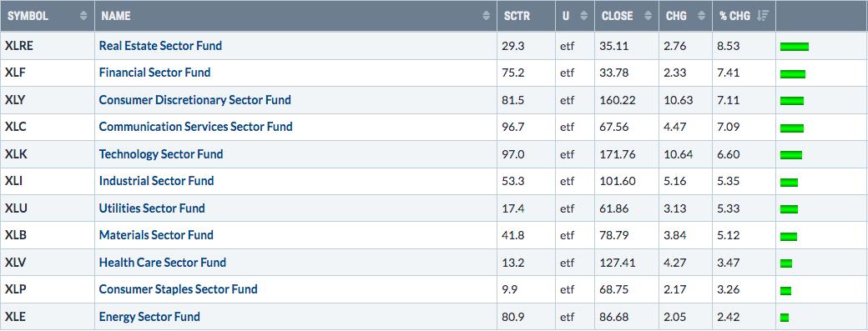
Task: Open Communication Services Sector Fund
Action: [x=196, y=127]
